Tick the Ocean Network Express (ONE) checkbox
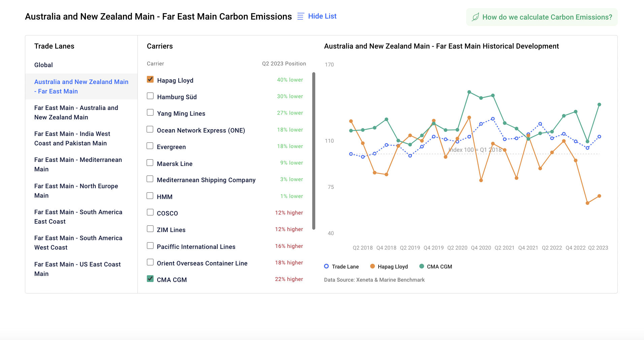Screen dimensions: 644x340 tap(150, 130)
